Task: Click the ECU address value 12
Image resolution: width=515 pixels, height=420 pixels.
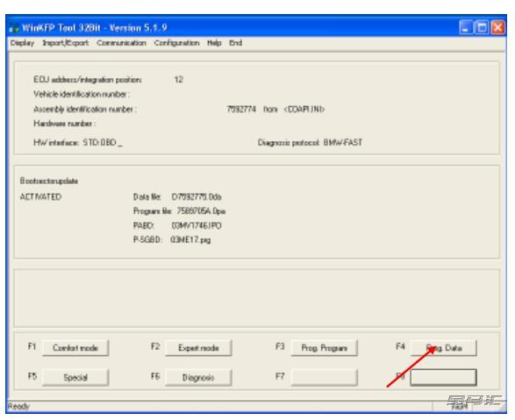Action: [179, 80]
